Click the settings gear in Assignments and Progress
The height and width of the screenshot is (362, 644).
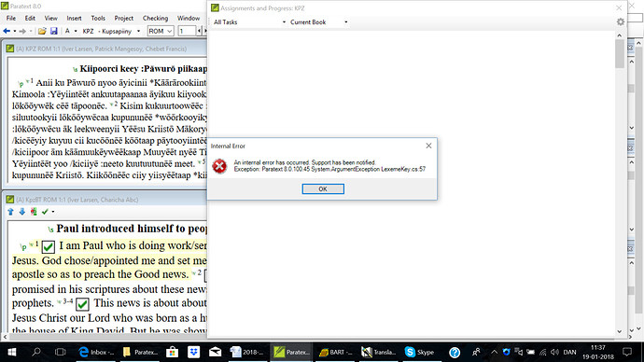pos(620,21)
